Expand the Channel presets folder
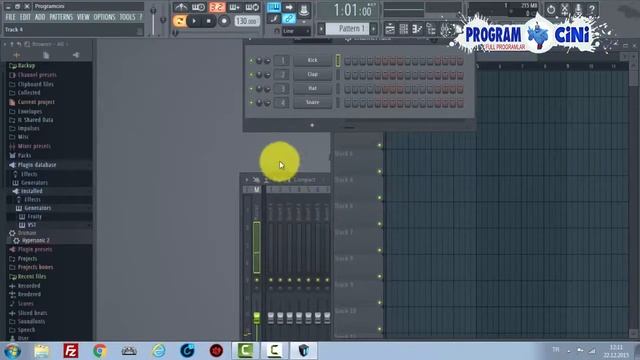The image size is (640, 360). pos(37,75)
